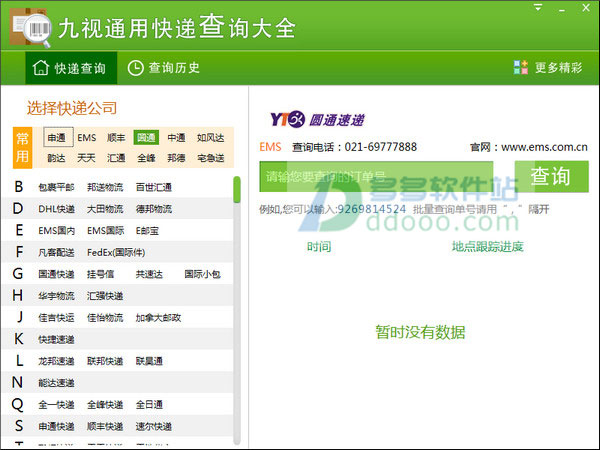Choose DHL快递 in row D
This screenshot has height=450, width=600.
click(56, 209)
